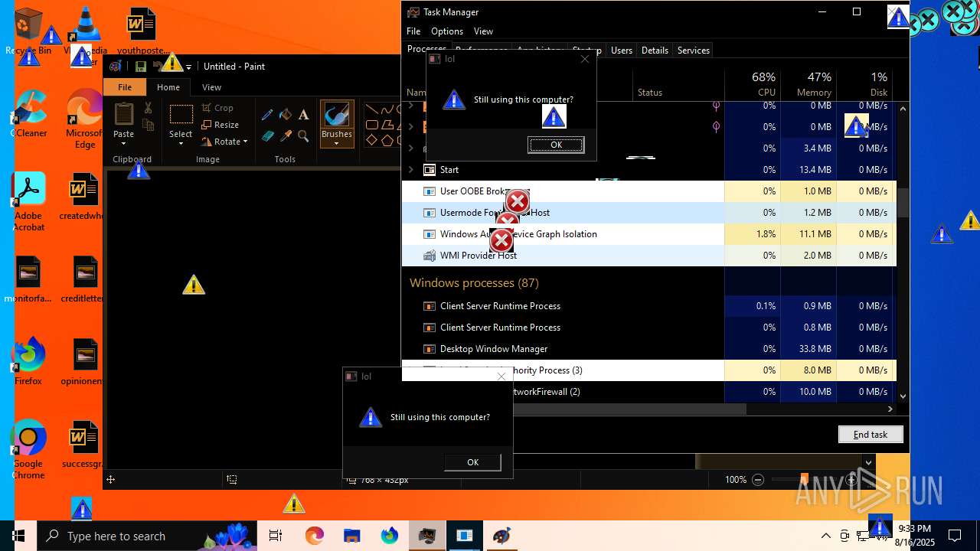980x551 pixels.
Task: Open the Recycle Bin desktop icon
Action: (x=28, y=31)
